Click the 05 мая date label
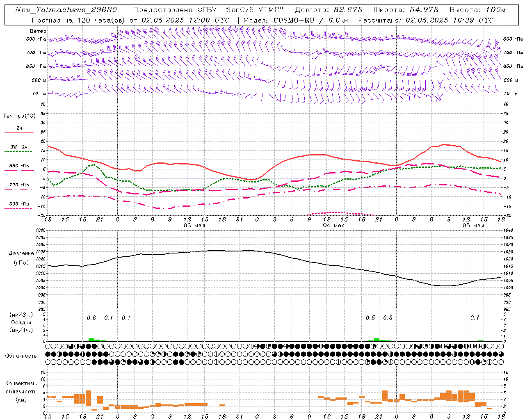The height and width of the screenshot is (420, 525). [x=473, y=226]
